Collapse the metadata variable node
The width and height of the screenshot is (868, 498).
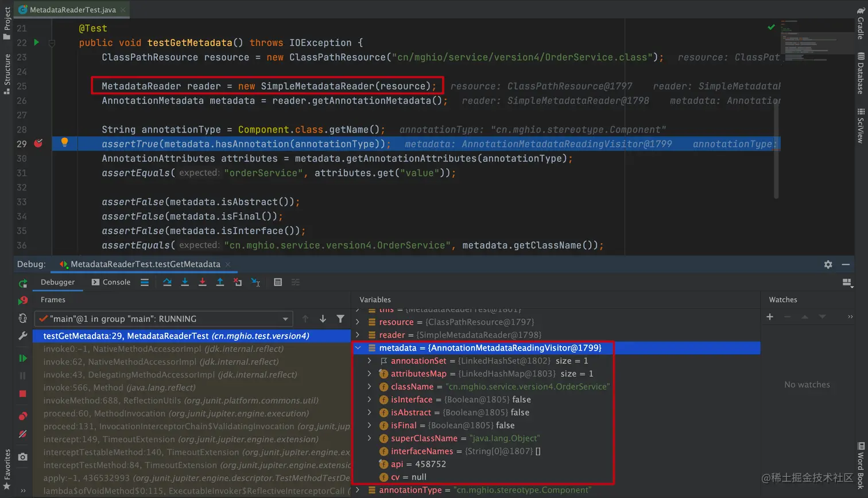tap(359, 348)
